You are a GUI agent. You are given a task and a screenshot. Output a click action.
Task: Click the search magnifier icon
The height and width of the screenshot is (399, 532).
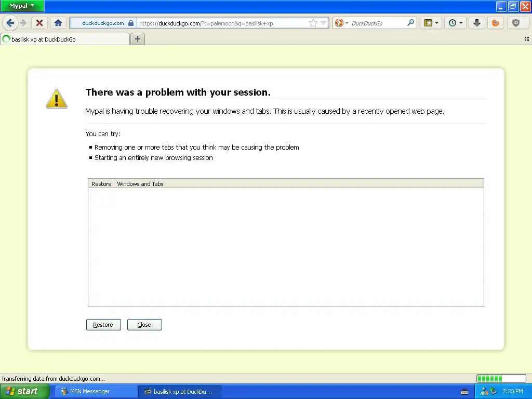pos(410,23)
